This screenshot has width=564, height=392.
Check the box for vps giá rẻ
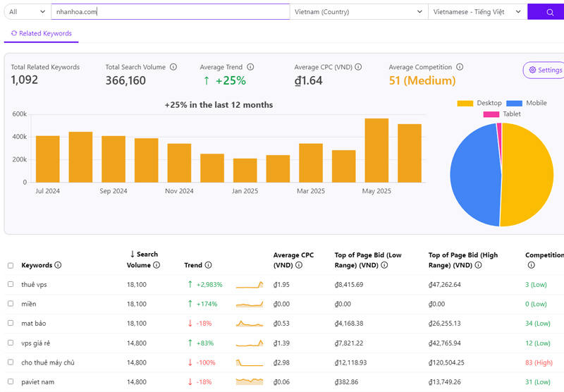point(11,343)
